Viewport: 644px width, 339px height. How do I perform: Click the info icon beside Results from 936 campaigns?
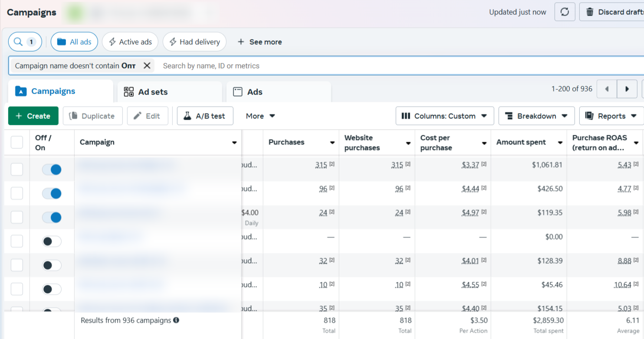[x=176, y=320]
